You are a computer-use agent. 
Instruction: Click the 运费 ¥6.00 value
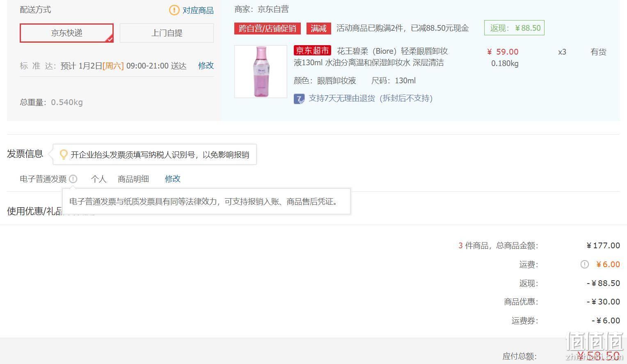point(608,265)
